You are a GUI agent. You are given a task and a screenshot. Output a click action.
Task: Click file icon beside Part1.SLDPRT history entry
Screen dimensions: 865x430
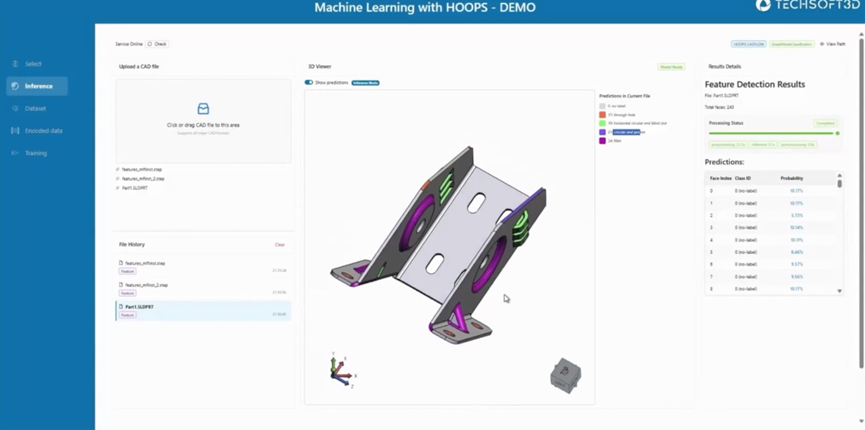point(121,307)
